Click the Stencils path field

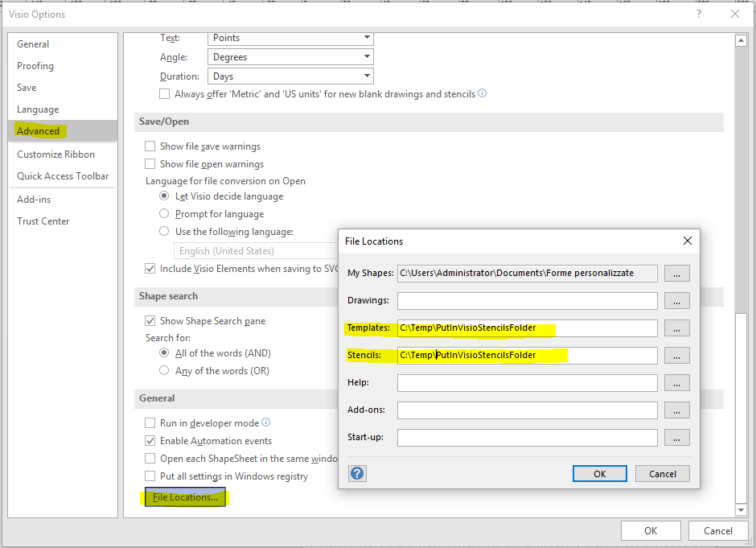click(x=528, y=356)
